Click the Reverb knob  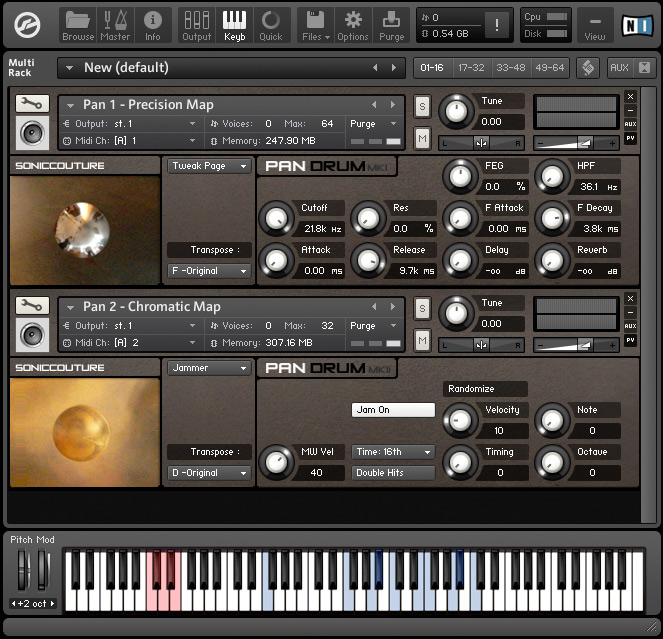(x=552, y=260)
